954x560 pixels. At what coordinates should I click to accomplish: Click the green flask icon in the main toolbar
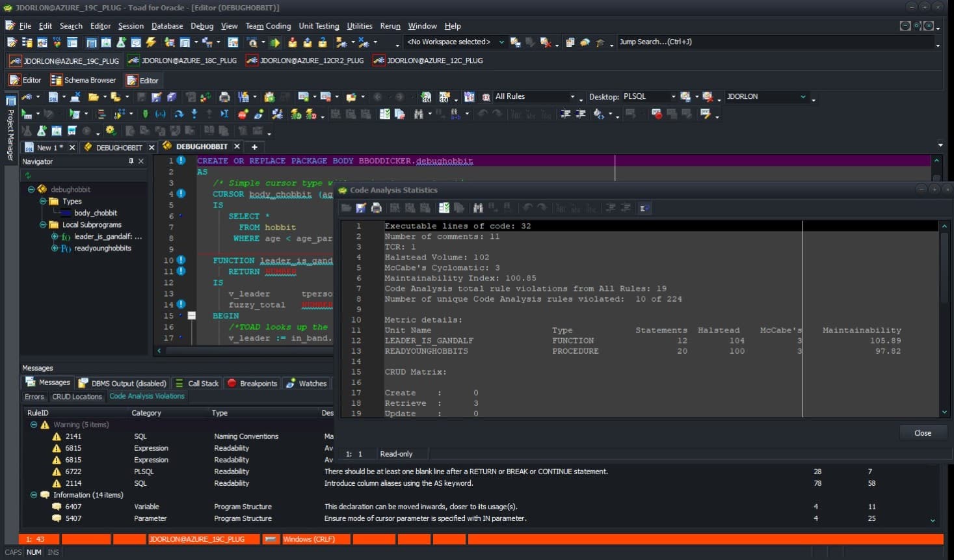[121, 42]
